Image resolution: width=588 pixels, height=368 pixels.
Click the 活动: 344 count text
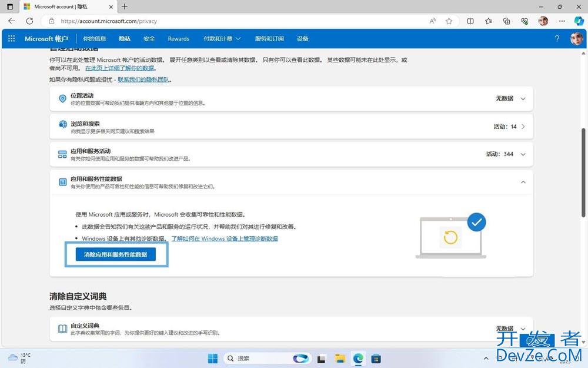[x=499, y=154]
